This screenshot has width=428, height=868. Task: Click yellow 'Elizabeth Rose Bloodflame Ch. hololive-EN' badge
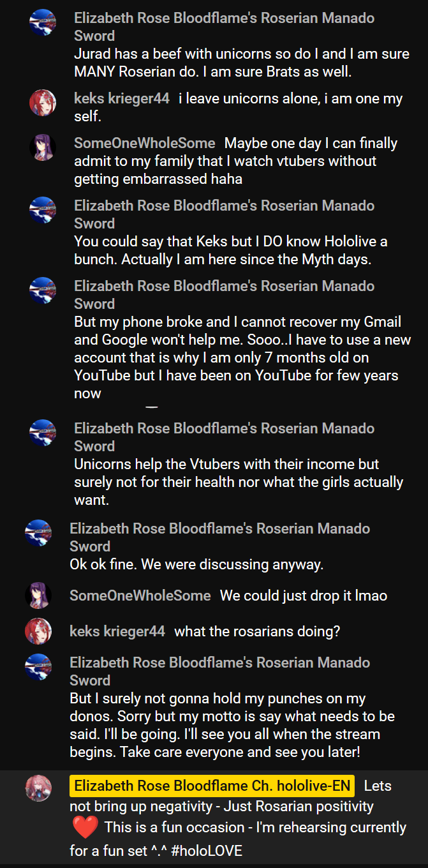point(212,786)
